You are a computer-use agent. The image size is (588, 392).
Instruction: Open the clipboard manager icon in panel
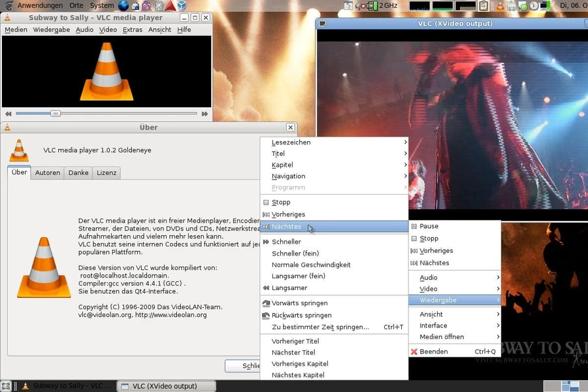[x=483, y=6]
